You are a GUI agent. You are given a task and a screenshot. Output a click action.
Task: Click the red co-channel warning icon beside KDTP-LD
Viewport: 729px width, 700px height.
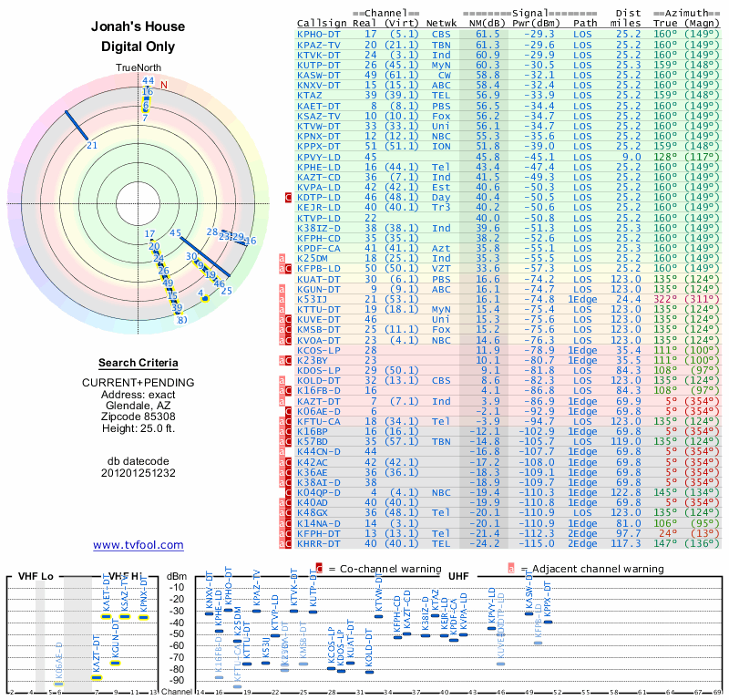coord(288,197)
